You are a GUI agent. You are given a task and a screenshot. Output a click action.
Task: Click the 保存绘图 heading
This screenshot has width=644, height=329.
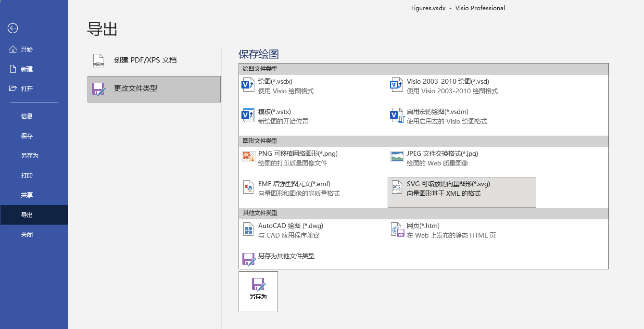259,54
